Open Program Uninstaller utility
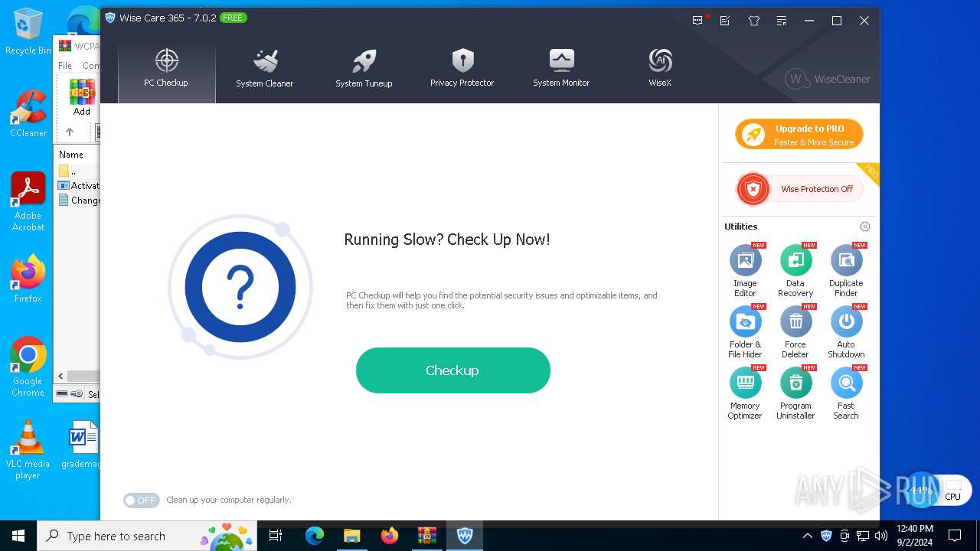 pos(795,393)
